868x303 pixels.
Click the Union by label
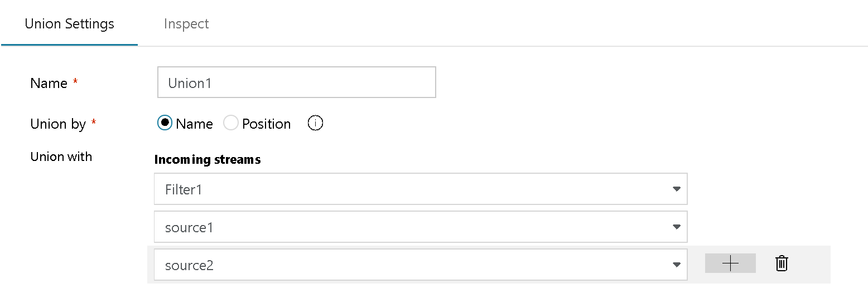pyautogui.click(x=58, y=124)
